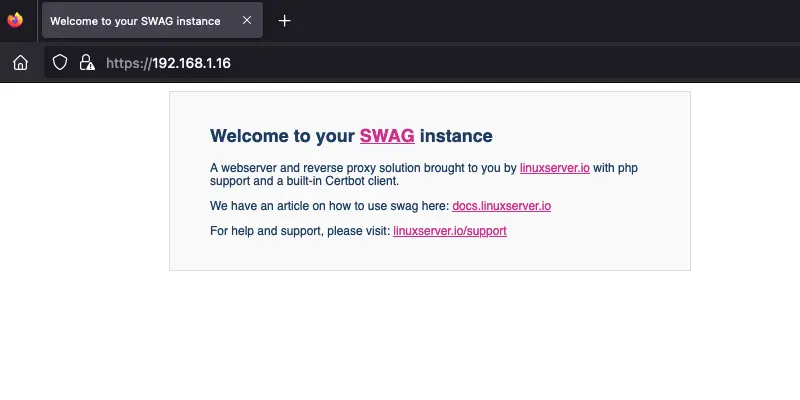Viewport: 800px width, 400px height.
Task: Select the 'Welcome to your SWAG instance' tab
Action: click(x=153, y=20)
